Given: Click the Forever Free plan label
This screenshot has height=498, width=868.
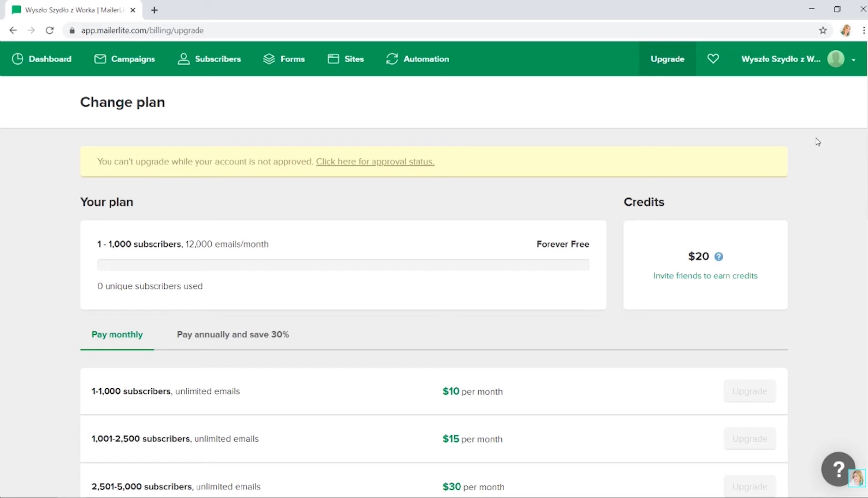Looking at the screenshot, I should (563, 244).
